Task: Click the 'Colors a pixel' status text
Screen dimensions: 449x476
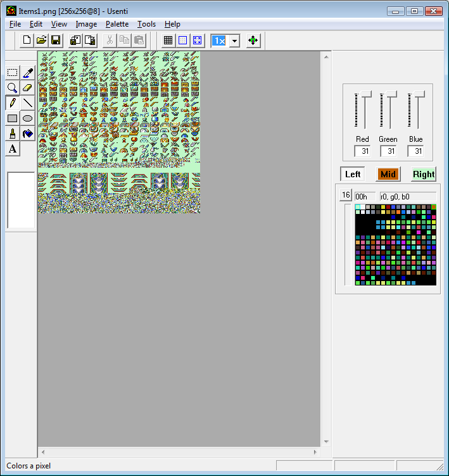Action: (28, 466)
